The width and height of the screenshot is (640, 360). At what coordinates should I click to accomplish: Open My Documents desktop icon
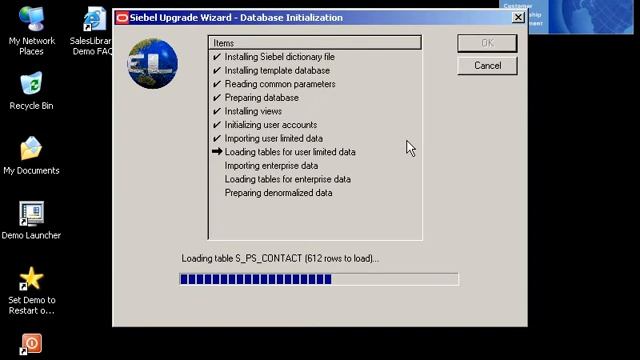click(x=31, y=156)
